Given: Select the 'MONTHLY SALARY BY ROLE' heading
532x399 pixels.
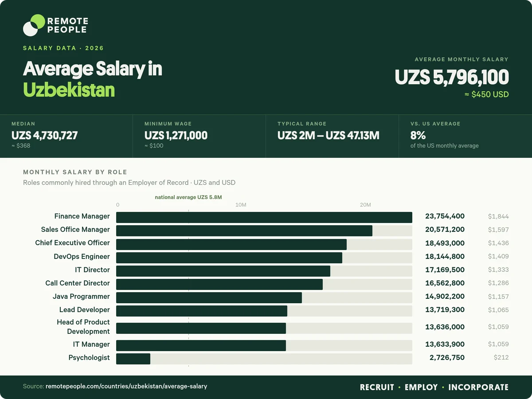Looking at the screenshot, I should pos(75,172).
